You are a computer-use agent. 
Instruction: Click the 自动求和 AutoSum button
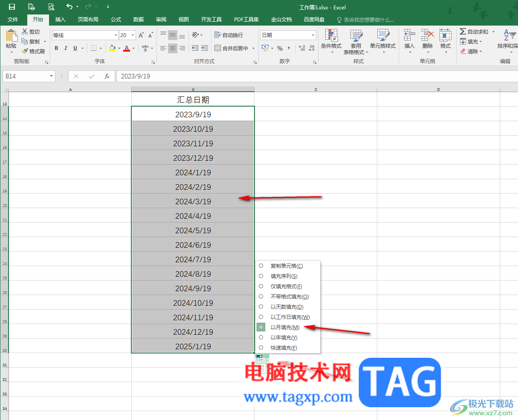click(474, 32)
